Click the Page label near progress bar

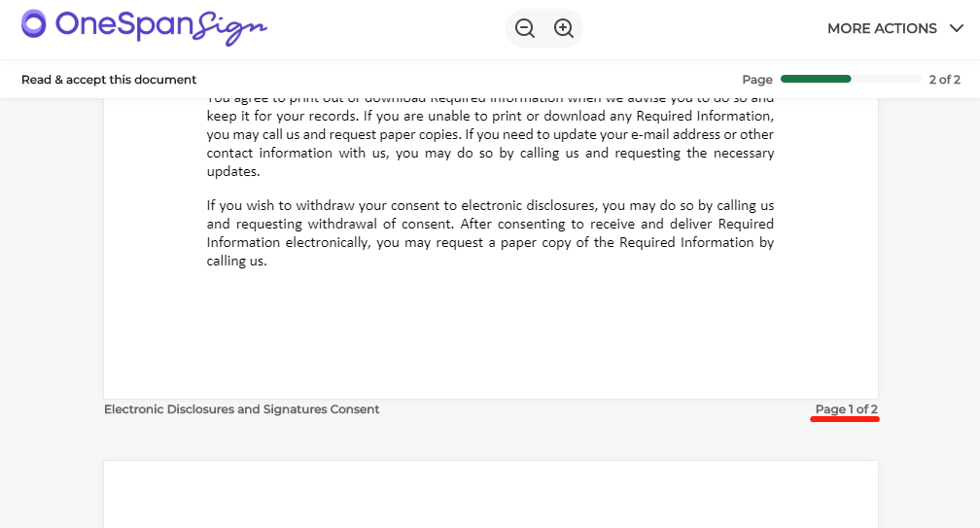756,80
